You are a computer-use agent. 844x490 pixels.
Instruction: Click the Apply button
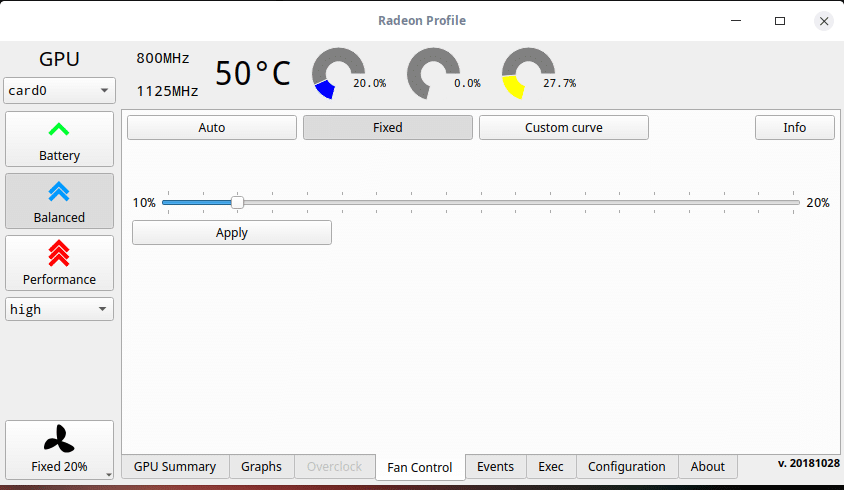tap(231, 233)
